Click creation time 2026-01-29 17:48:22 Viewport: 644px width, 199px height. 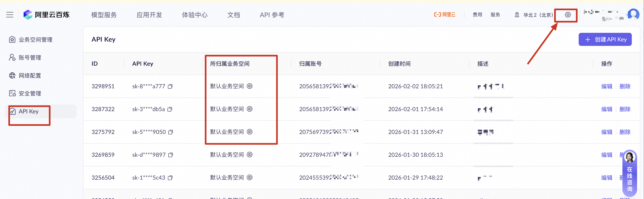pyautogui.click(x=415, y=177)
